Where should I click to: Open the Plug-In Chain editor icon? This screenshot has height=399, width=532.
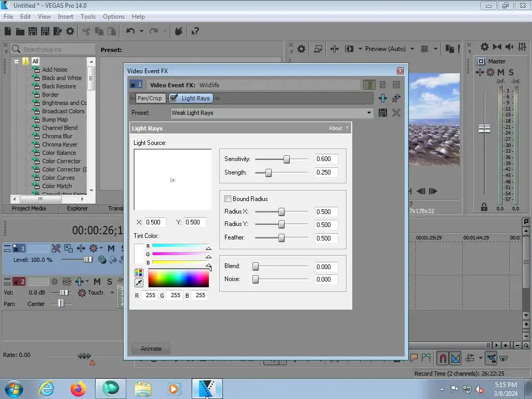383,98
